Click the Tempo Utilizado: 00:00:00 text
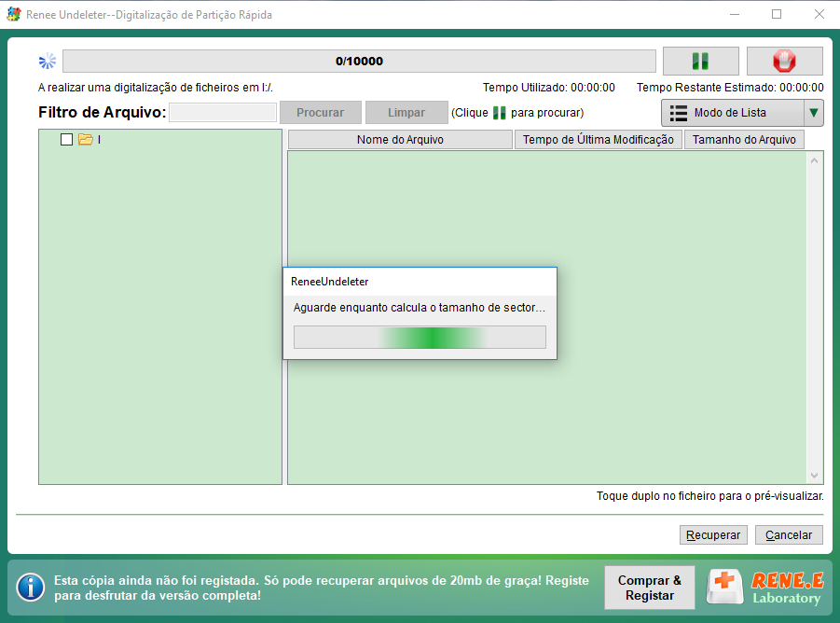This screenshot has width=840, height=623. point(548,88)
